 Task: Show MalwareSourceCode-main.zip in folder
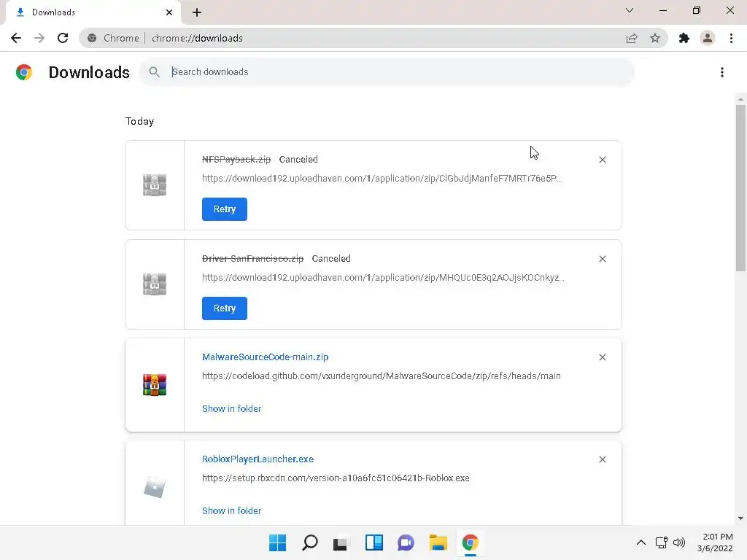[x=231, y=408]
